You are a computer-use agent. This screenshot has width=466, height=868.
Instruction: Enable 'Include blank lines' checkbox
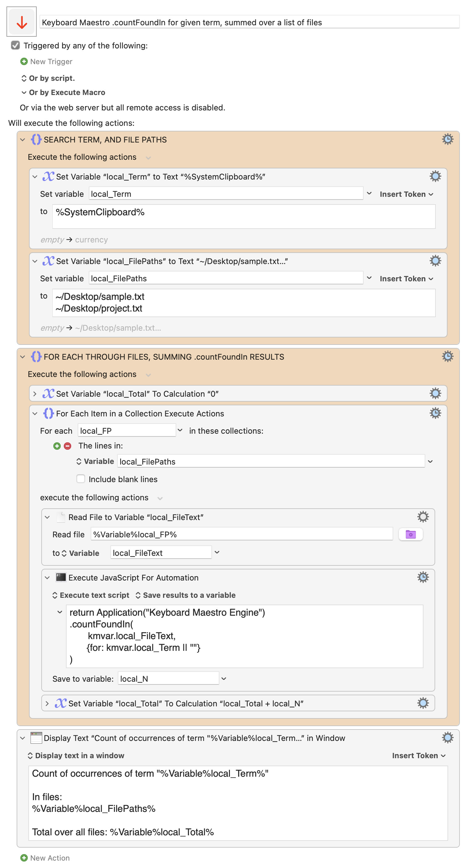(81, 479)
